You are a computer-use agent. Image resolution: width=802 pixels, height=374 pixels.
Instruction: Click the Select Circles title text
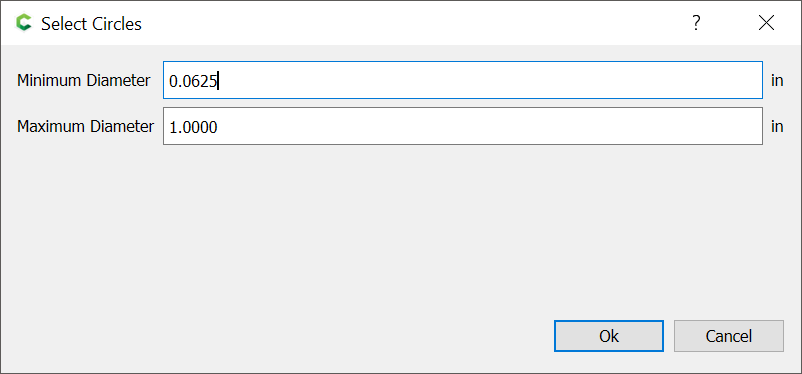coord(92,24)
